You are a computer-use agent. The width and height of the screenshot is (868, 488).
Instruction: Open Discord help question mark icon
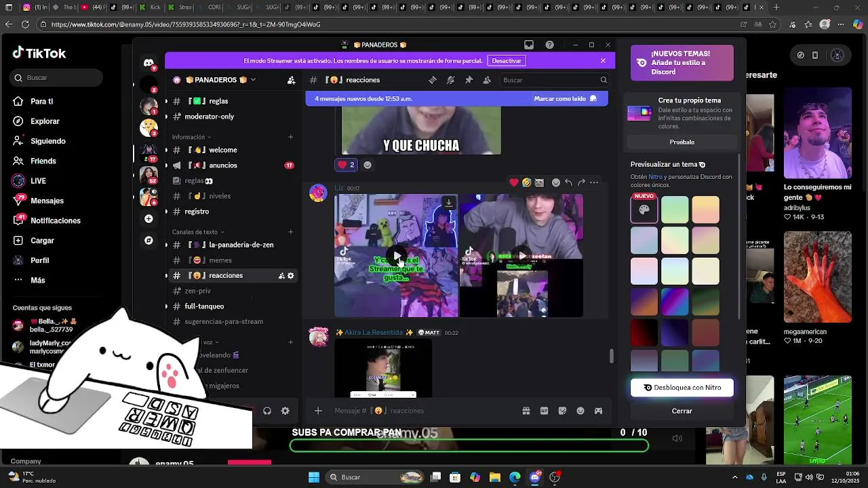pos(549,45)
